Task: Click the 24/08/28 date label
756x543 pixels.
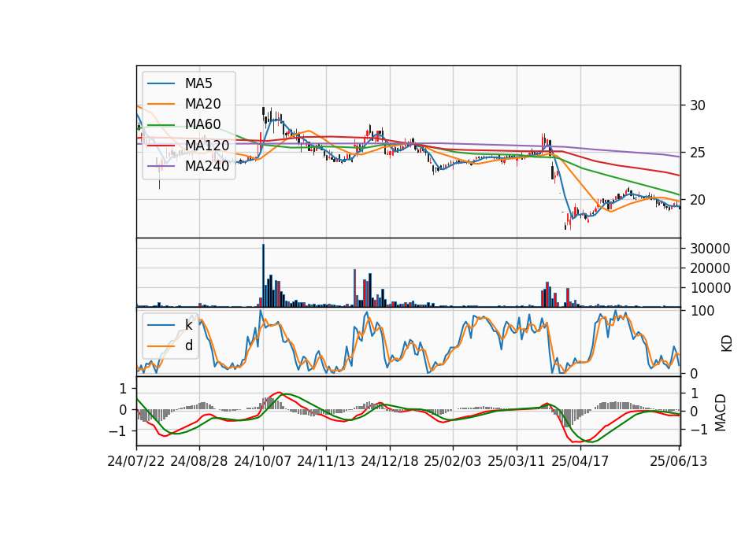Action: 199,461
